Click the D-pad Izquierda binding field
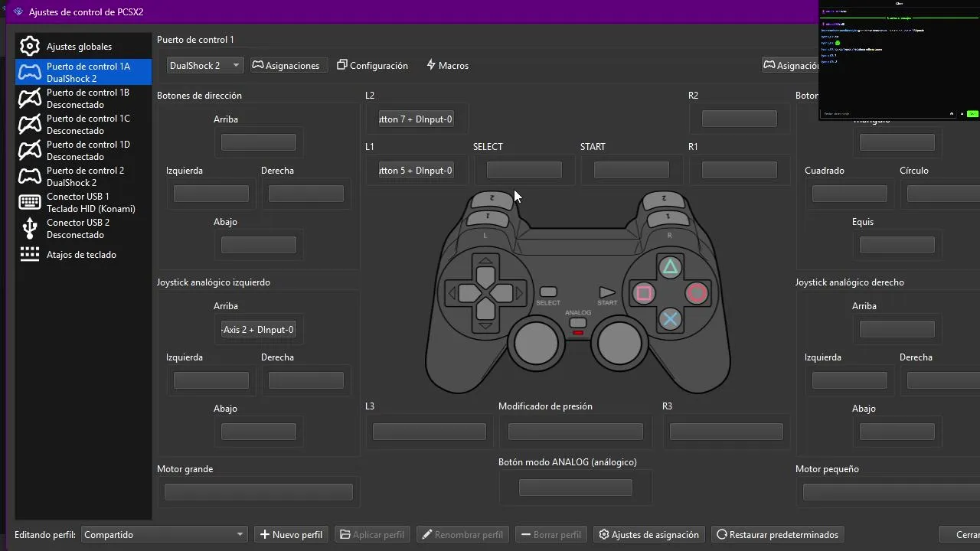Image resolution: width=980 pixels, height=551 pixels. pos(211,194)
